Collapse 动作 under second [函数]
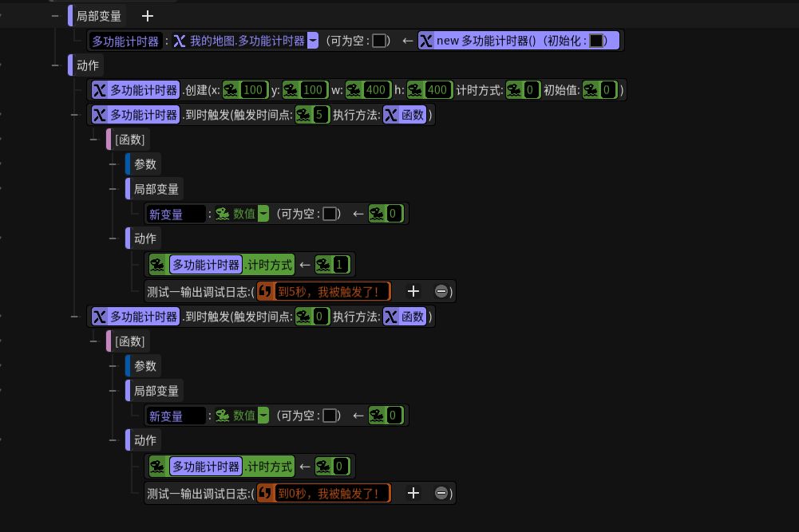Viewport: 799px width, 532px height. click(x=113, y=440)
